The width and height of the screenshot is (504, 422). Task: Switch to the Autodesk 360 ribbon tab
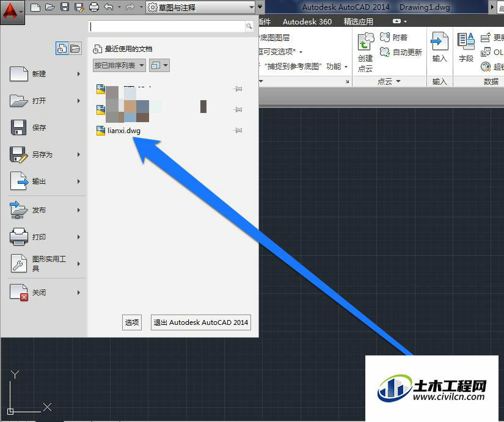point(307,21)
